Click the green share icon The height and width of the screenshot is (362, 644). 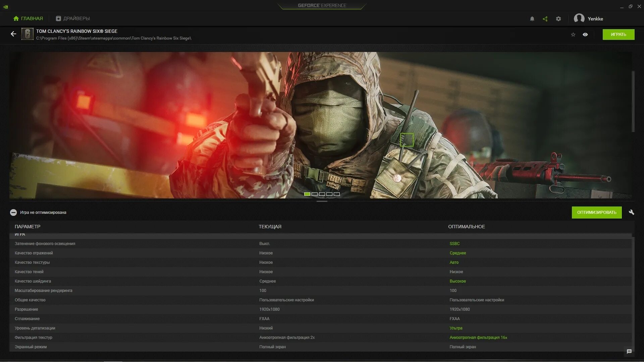click(545, 19)
